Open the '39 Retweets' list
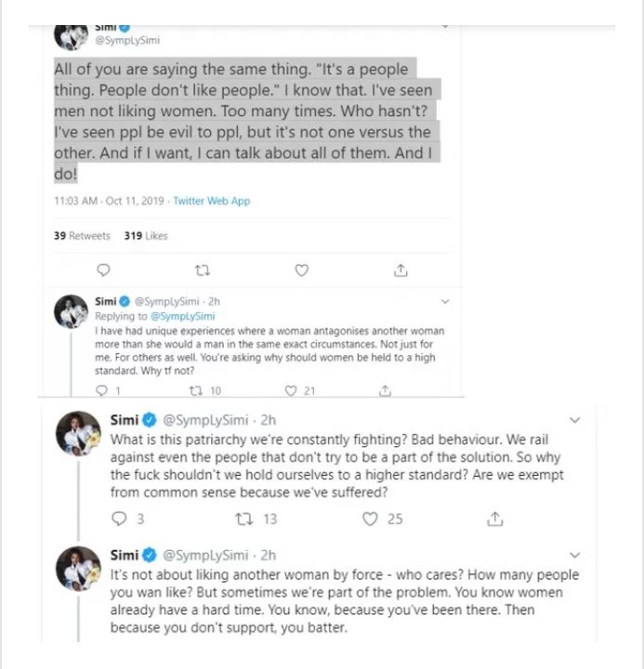 (x=82, y=236)
